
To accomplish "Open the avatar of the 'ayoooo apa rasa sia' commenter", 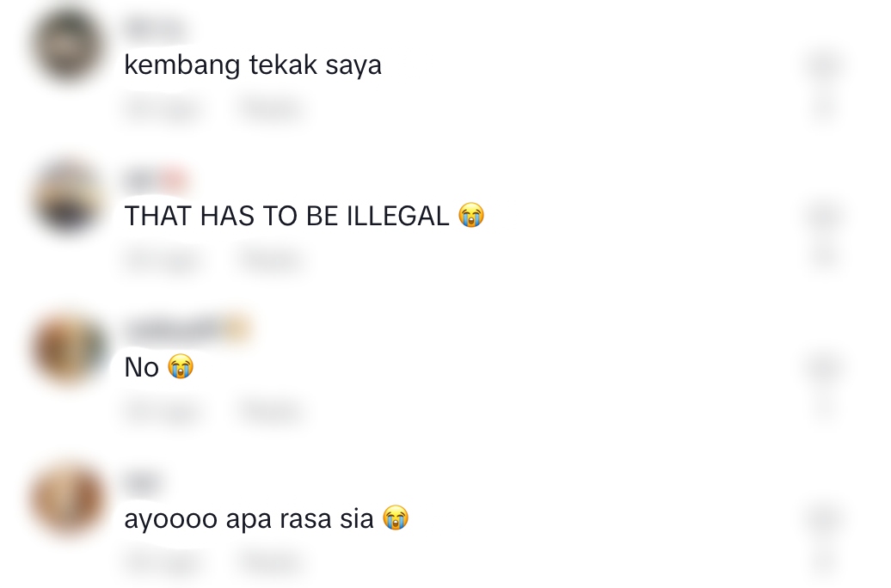I will click(68, 500).
